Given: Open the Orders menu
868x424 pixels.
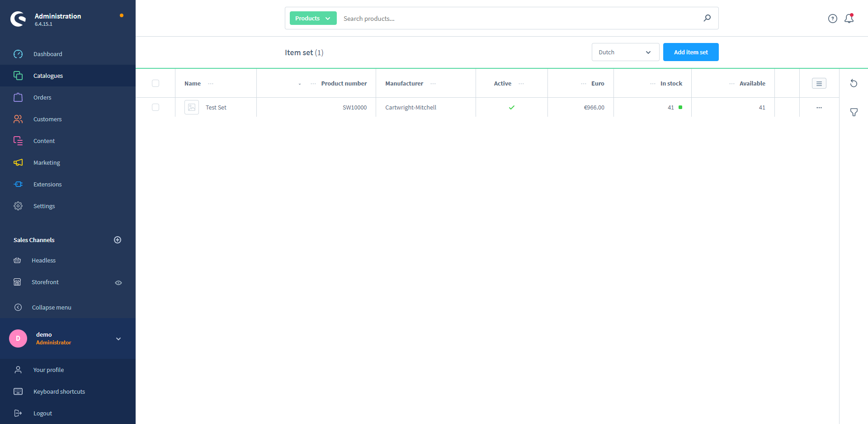Looking at the screenshot, I should [68, 97].
